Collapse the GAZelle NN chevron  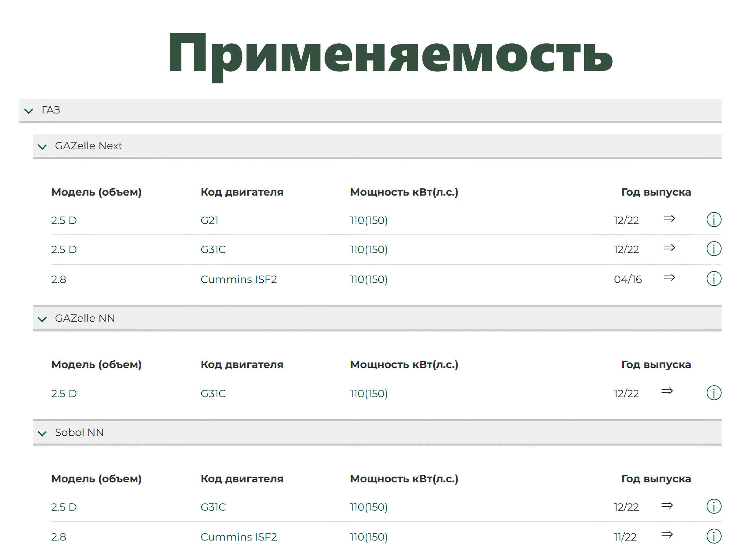pyautogui.click(x=42, y=319)
